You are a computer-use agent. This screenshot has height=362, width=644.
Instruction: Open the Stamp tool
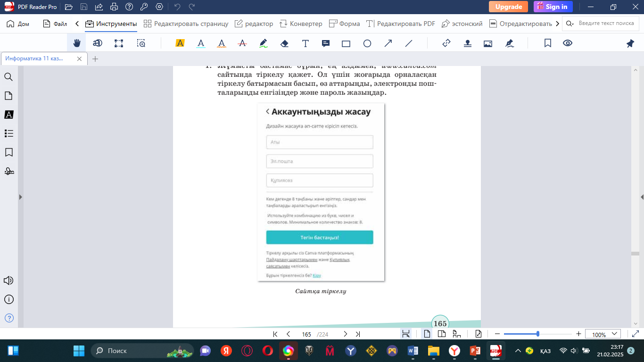coord(467,43)
